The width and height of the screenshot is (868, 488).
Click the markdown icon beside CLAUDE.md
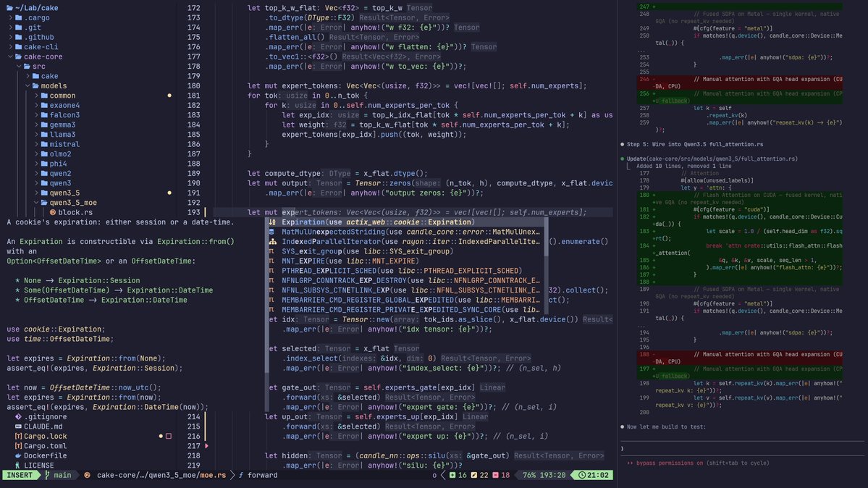pyautogui.click(x=18, y=426)
